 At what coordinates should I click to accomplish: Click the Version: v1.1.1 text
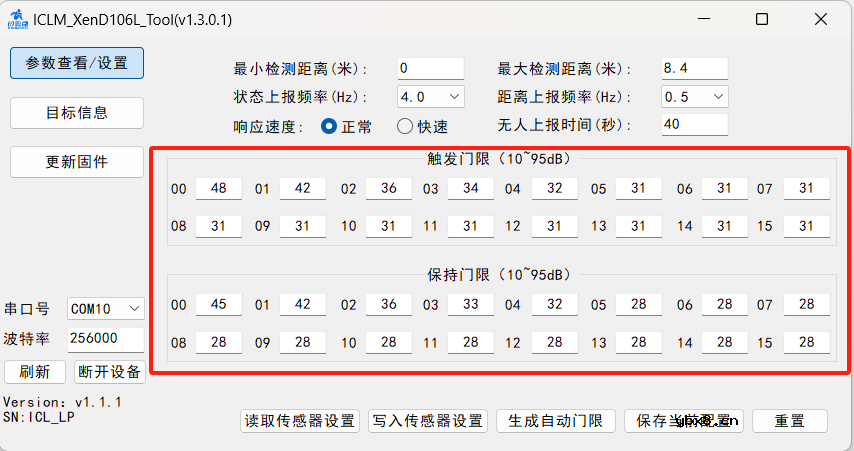pos(62,403)
